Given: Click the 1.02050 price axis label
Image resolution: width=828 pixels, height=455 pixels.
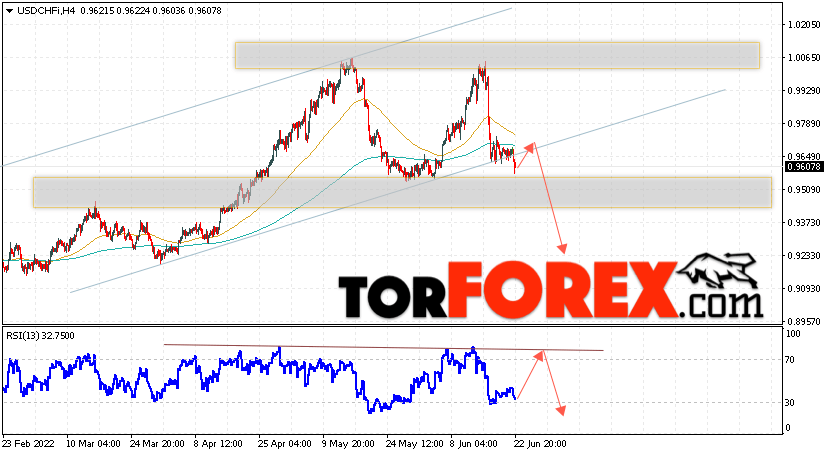Looking at the screenshot, I should coord(804,25).
